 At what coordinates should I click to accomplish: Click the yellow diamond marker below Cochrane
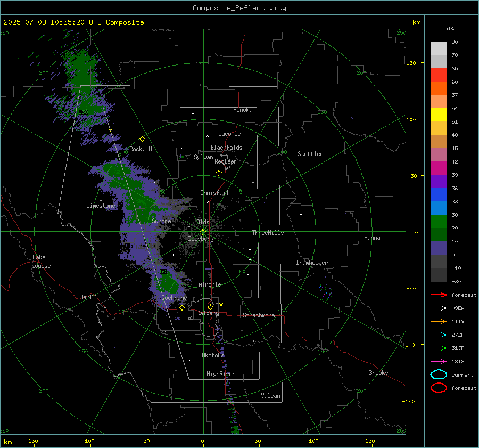[x=183, y=307]
